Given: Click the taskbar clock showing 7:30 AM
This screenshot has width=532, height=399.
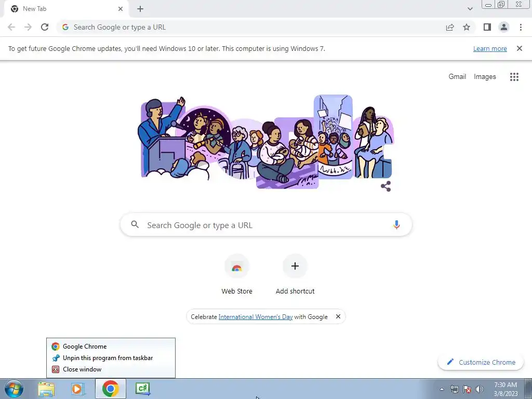Looking at the screenshot, I should coord(506,389).
